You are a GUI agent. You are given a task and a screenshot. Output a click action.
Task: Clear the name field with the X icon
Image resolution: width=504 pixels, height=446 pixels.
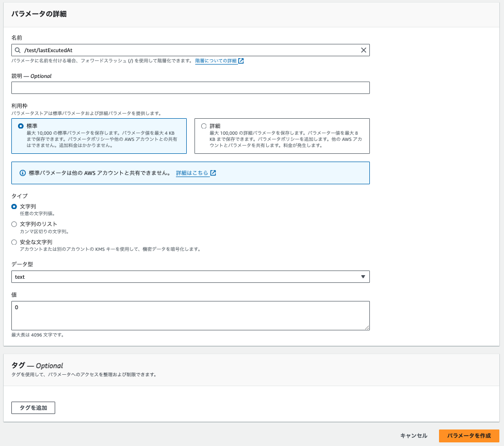[x=363, y=50]
